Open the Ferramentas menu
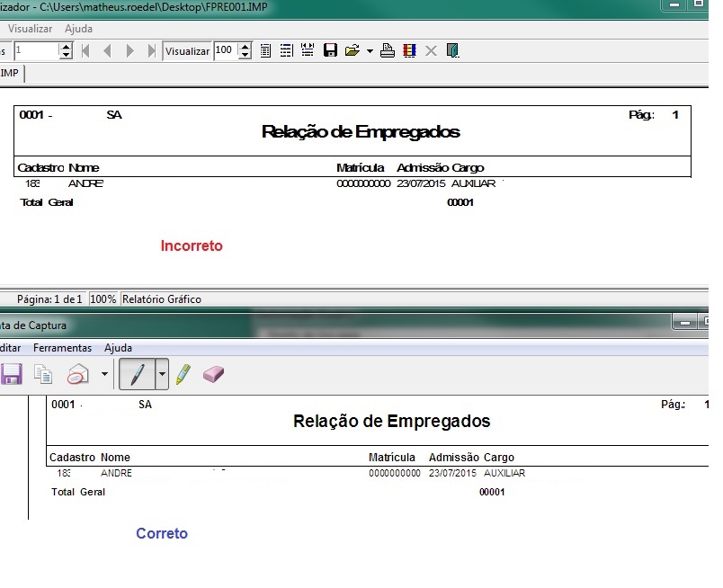The height and width of the screenshot is (588, 723). 62,347
